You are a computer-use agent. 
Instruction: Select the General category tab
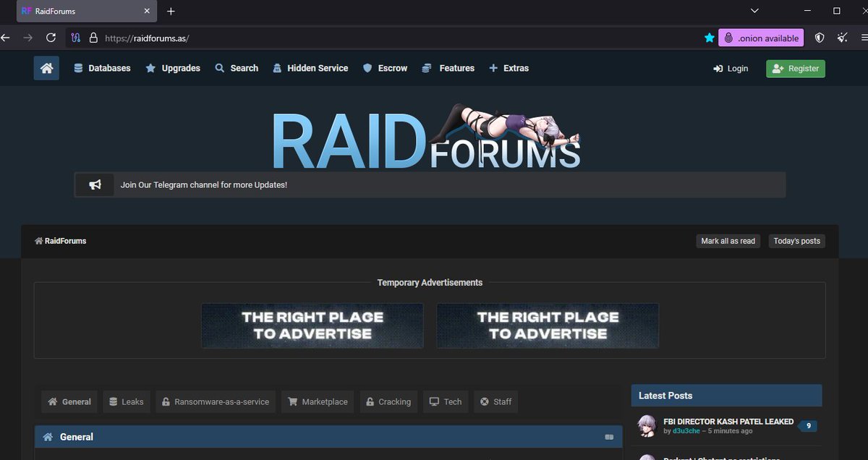pos(69,402)
